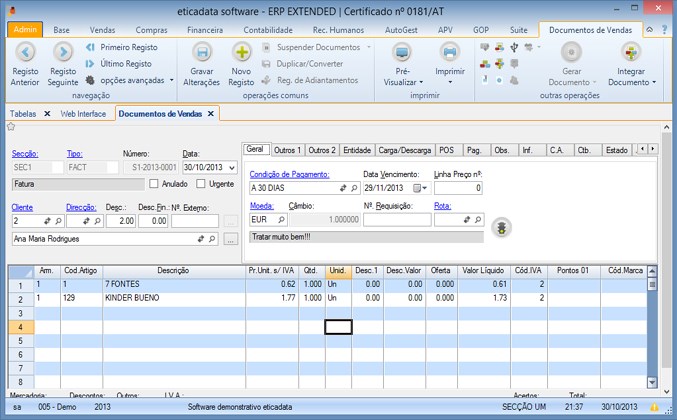Switch to the Web Interface document tab

coord(82,114)
